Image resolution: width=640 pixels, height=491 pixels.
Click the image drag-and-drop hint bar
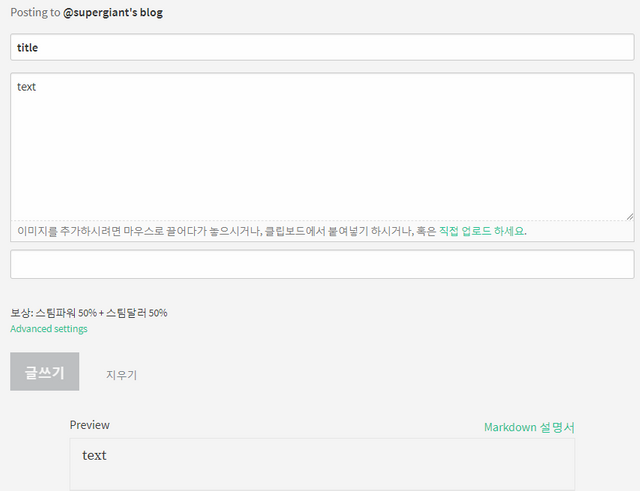(x=322, y=231)
